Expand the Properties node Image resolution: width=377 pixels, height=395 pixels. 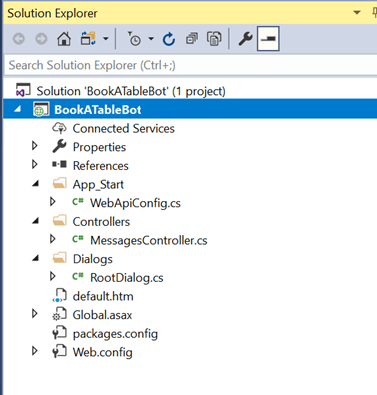(34, 146)
